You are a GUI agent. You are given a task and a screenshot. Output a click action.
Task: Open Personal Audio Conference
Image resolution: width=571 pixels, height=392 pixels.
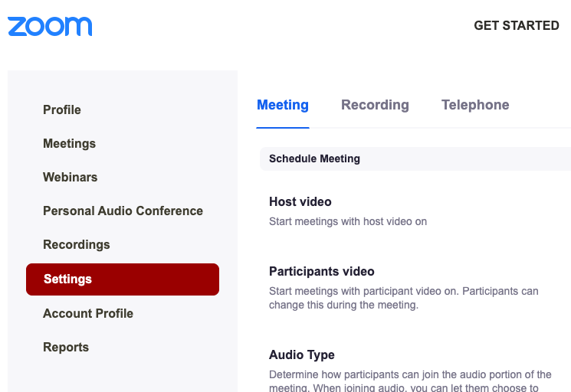tap(123, 211)
